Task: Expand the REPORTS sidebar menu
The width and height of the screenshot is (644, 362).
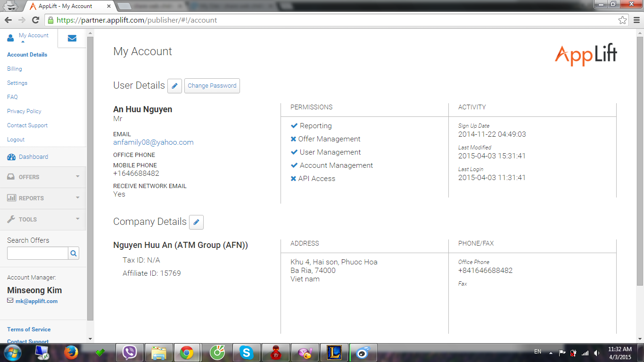Action: [x=43, y=198]
